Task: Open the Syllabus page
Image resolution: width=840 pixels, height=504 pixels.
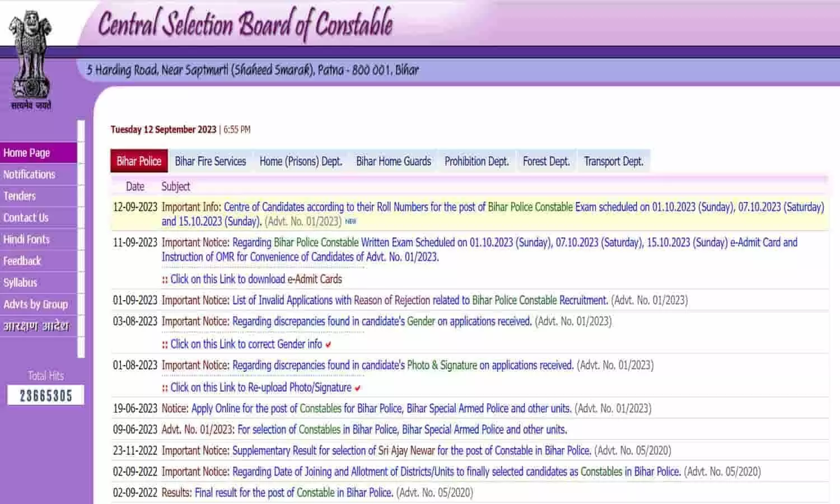Action: pyautogui.click(x=20, y=283)
